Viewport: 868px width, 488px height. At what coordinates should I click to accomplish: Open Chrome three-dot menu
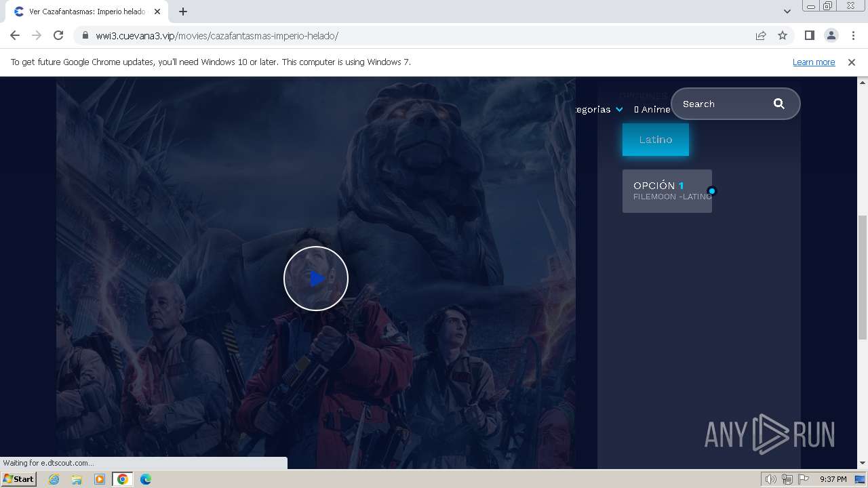pos(853,35)
